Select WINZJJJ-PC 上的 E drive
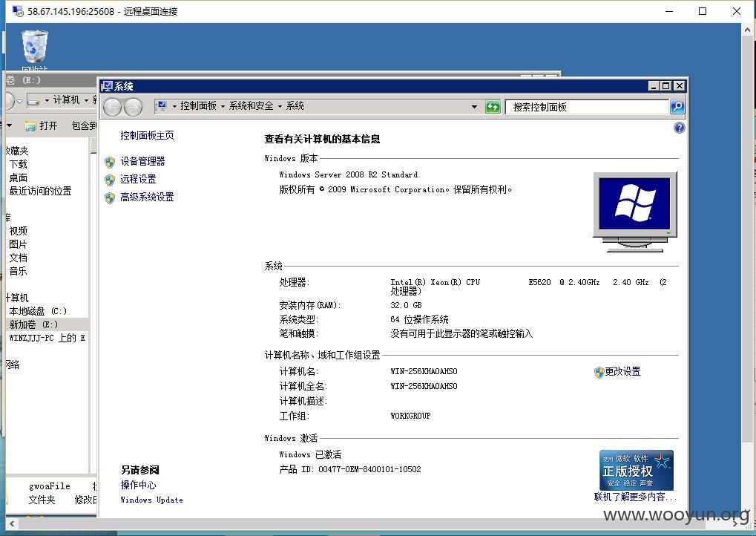 [x=47, y=339]
